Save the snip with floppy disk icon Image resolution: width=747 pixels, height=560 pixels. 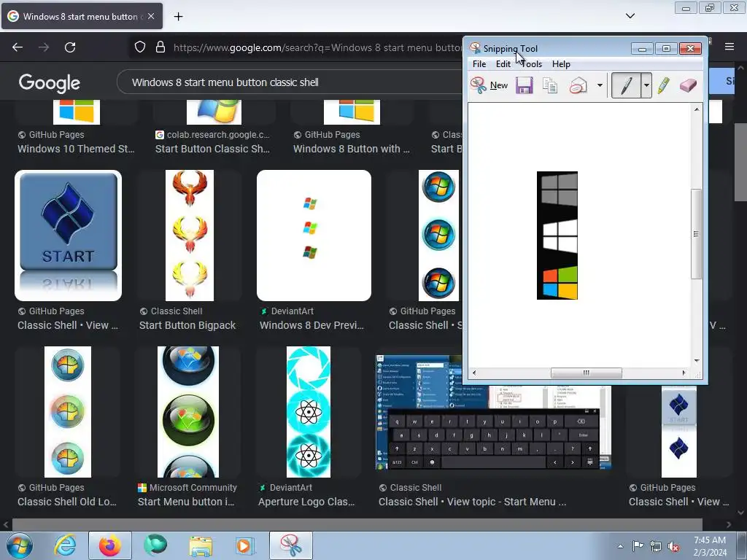[524, 85]
